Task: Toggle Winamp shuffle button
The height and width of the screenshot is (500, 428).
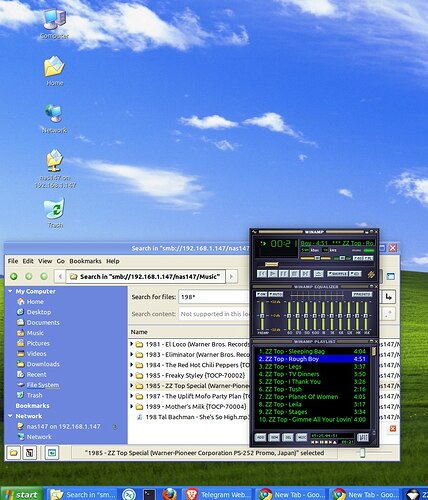Action: click(337, 274)
